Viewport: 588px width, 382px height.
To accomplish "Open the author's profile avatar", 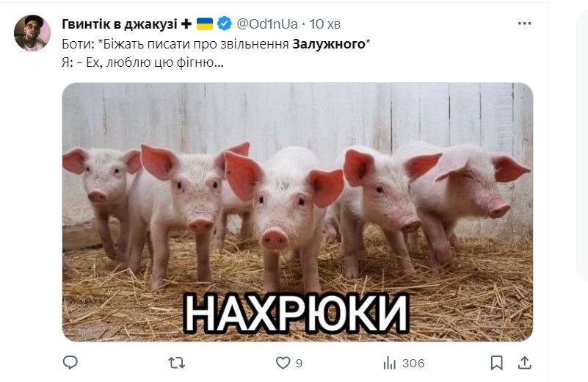I will (32, 33).
